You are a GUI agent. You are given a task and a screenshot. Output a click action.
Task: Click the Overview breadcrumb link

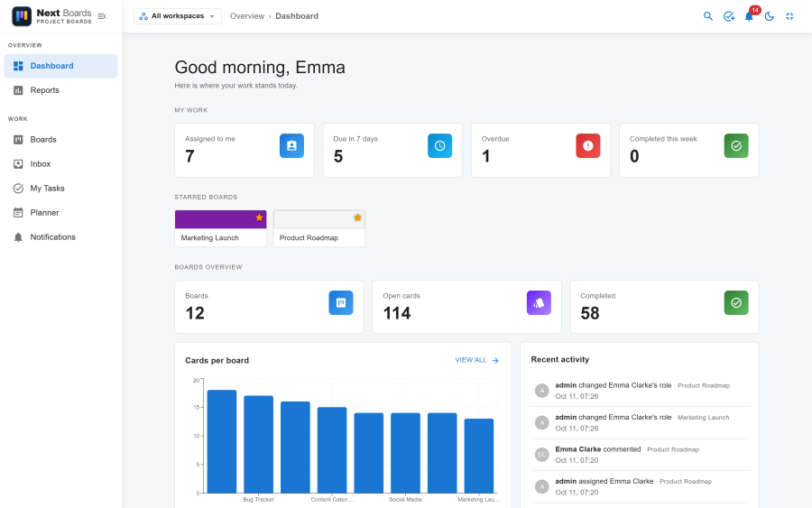(x=247, y=16)
